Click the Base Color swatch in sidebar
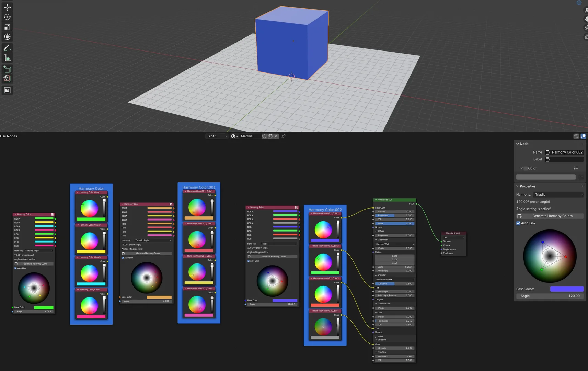This screenshot has width=588, height=371. coord(567,289)
